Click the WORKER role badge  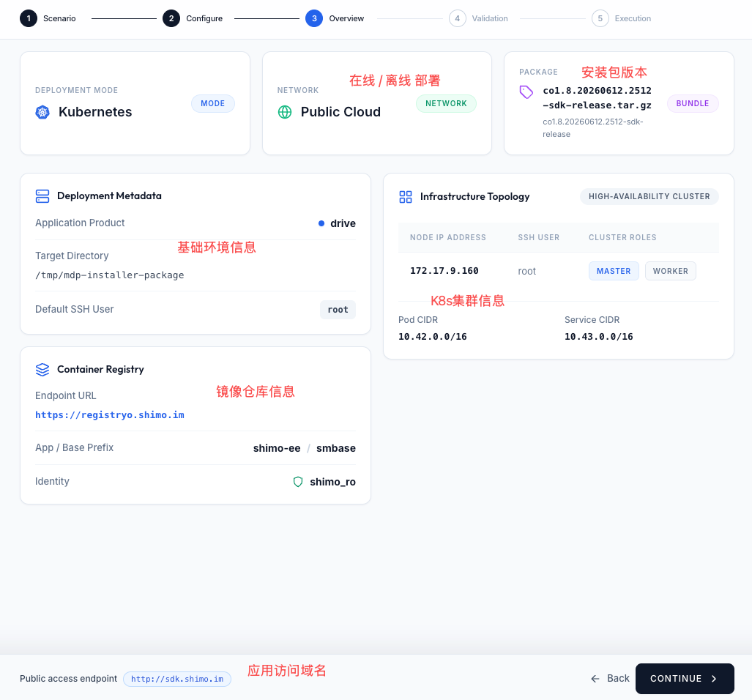tap(670, 271)
